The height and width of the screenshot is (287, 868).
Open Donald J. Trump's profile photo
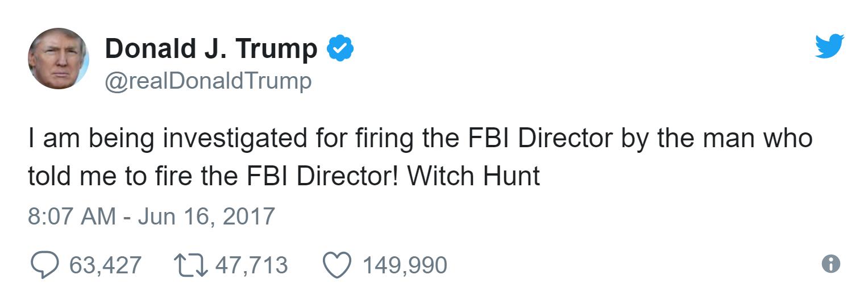[58, 59]
